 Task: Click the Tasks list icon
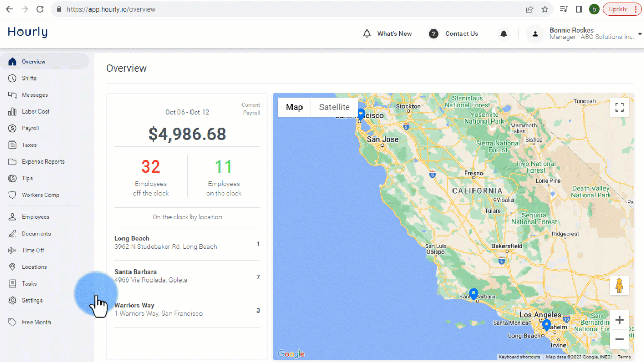[x=13, y=284]
